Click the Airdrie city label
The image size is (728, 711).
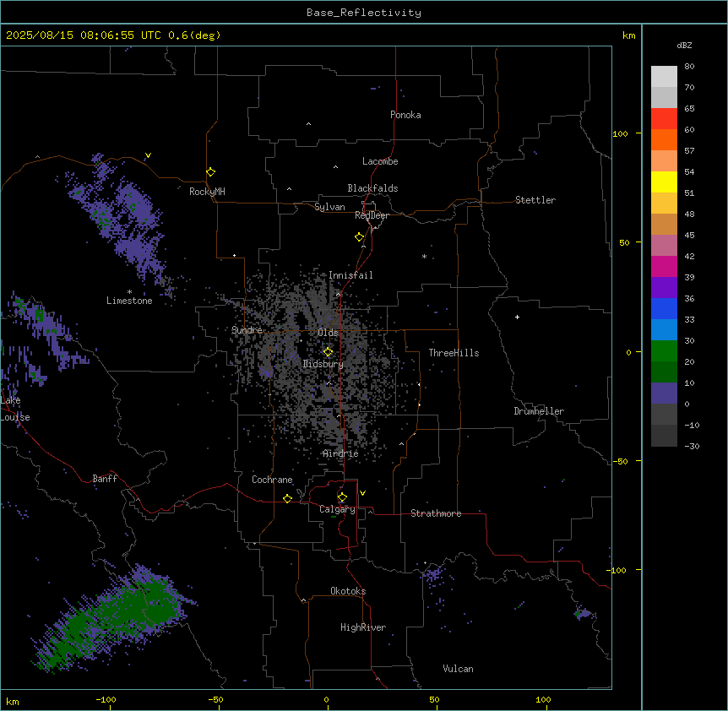tap(340, 453)
